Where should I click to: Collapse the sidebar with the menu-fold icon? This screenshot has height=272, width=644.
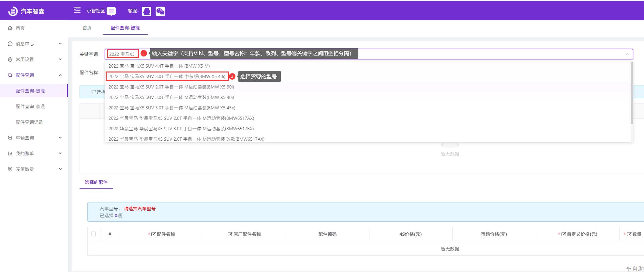click(77, 10)
